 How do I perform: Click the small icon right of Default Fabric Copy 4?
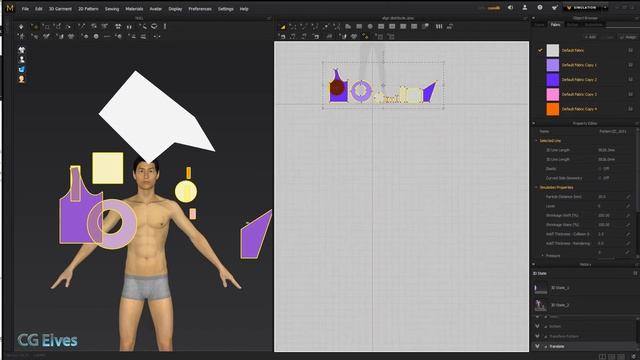point(631,109)
